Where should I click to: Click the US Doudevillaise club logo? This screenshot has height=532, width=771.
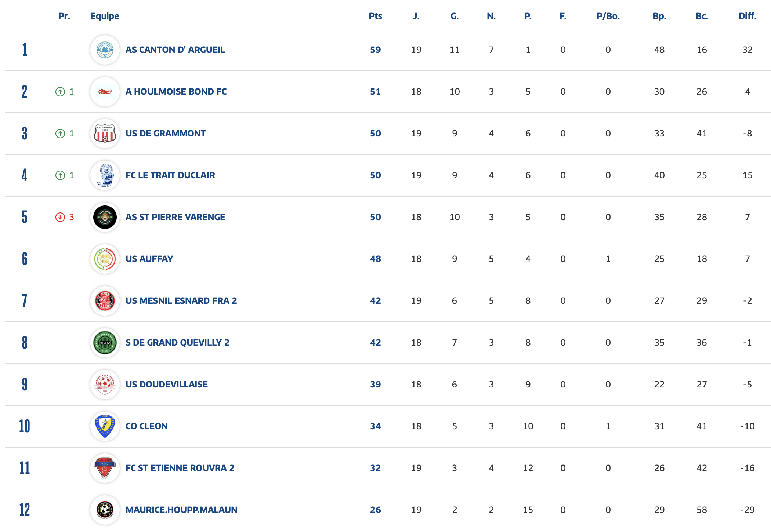click(105, 385)
